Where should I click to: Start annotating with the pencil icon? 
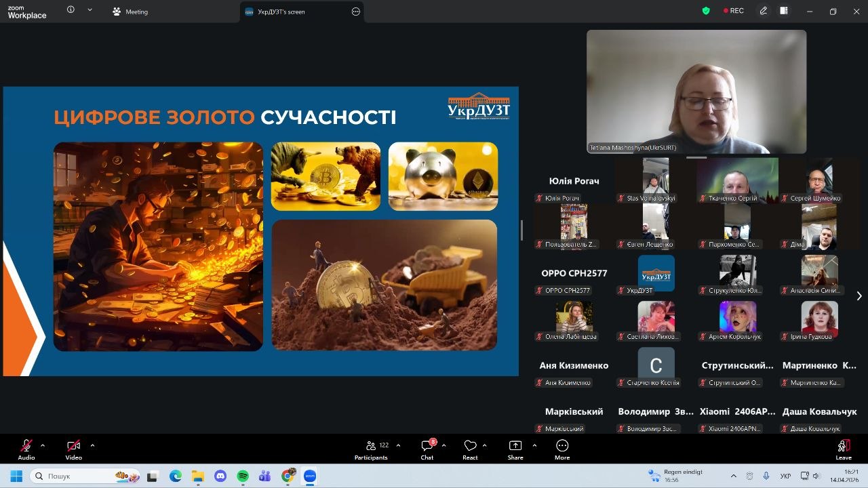[x=762, y=11]
